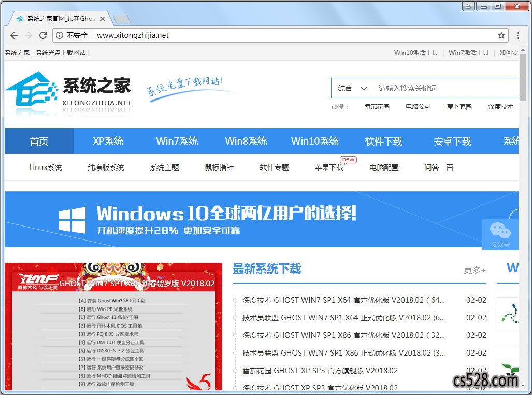Click the scrollbar up arrow

pos(523,50)
